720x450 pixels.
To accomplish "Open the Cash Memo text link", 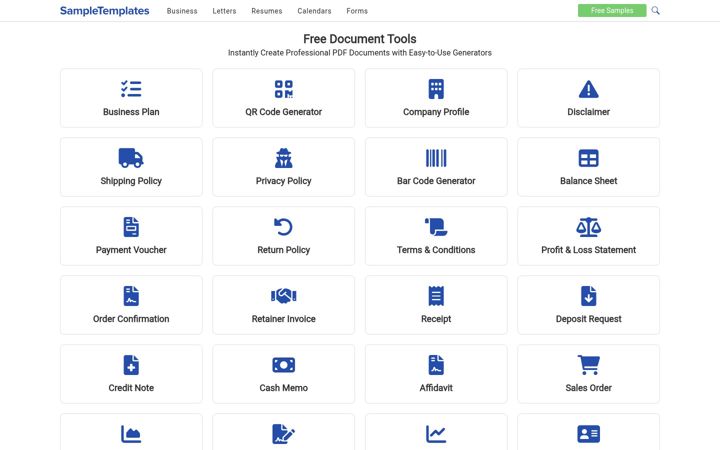I will 283,388.
